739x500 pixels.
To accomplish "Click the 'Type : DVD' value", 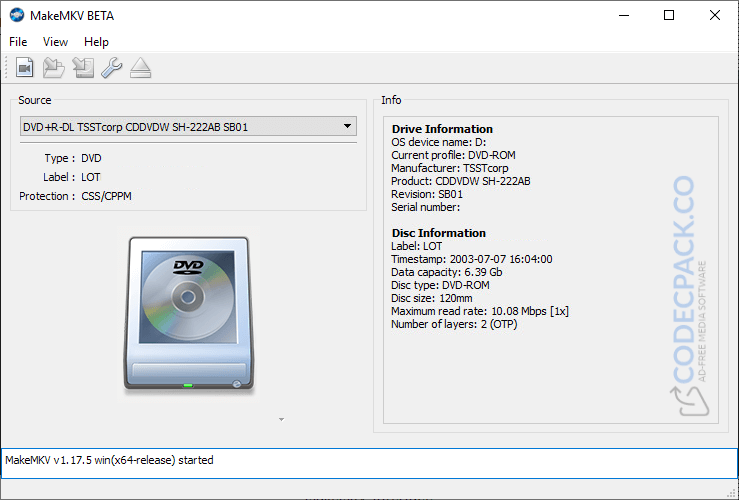I will tap(91, 158).
